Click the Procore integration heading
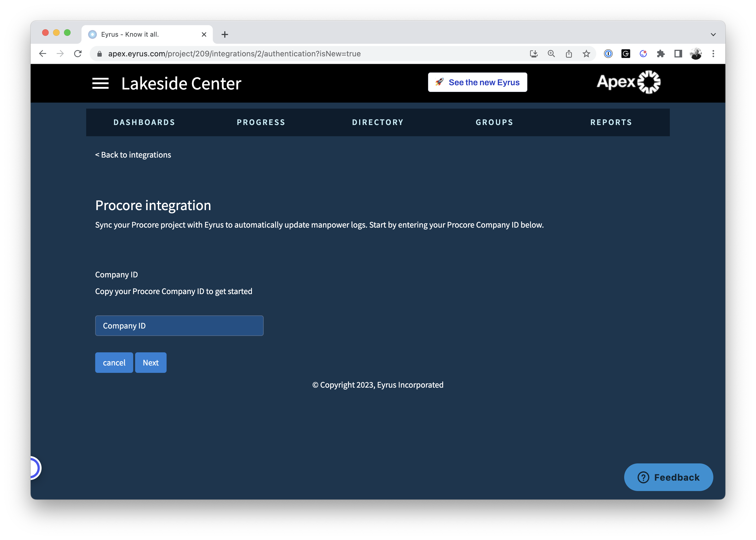 [153, 205]
